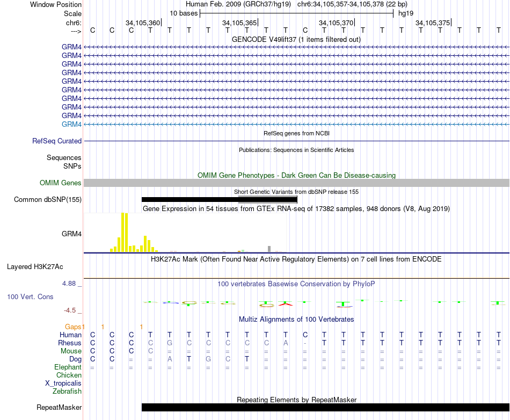Click the Mouse species label

(x=71, y=351)
